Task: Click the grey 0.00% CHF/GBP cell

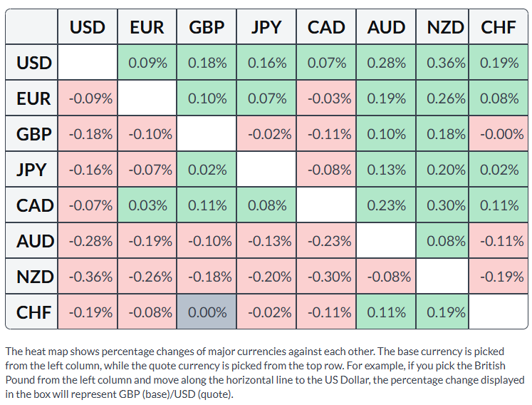Action: coord(207,312)
